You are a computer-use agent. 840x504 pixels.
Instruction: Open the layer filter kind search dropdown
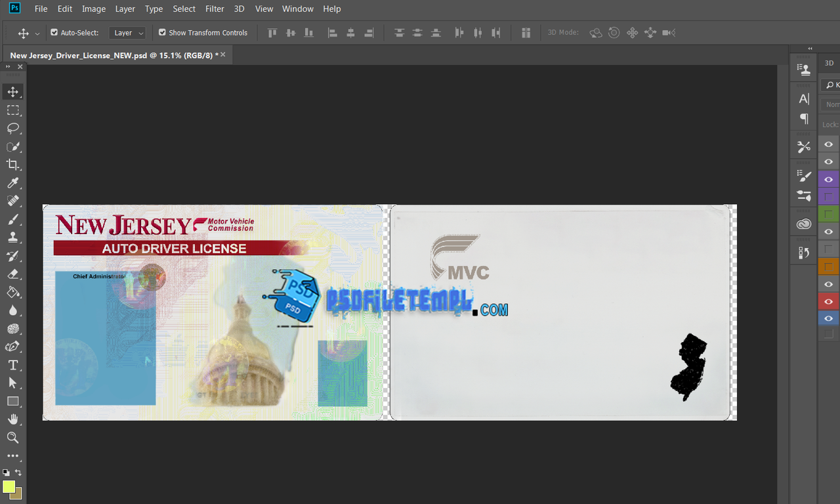pyautogui.click(x=831, y=85)
